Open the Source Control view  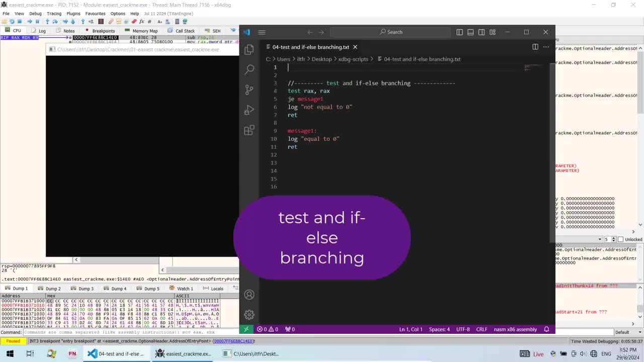[x=249, y=90]
